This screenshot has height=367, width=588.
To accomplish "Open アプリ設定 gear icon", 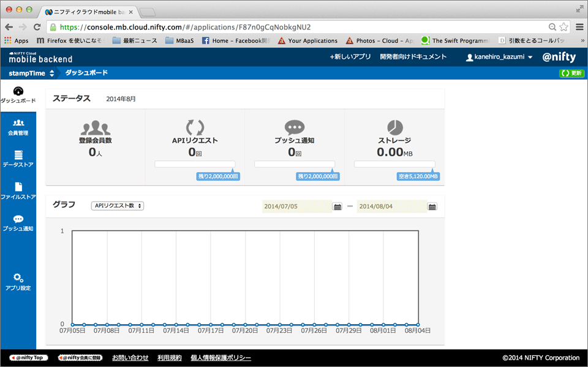I will 18,278.
